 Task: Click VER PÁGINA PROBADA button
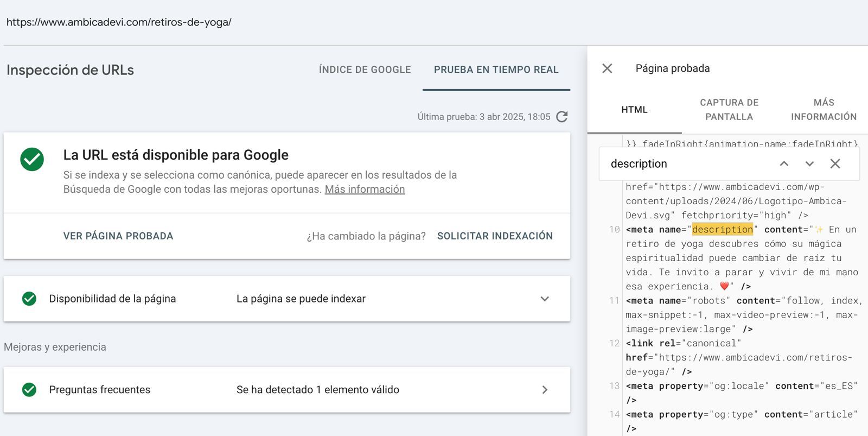click(118, 236)
